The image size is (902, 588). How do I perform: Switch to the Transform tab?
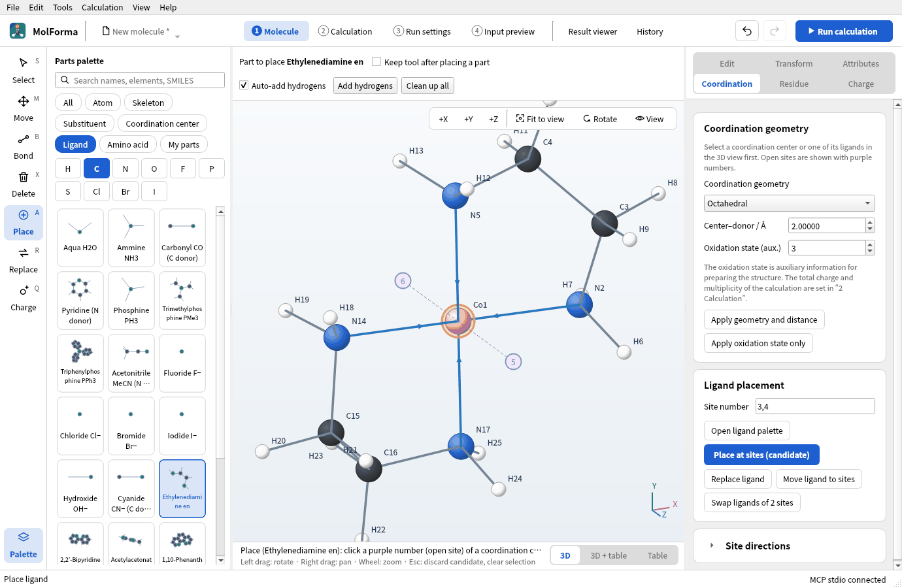pos(793,63)
